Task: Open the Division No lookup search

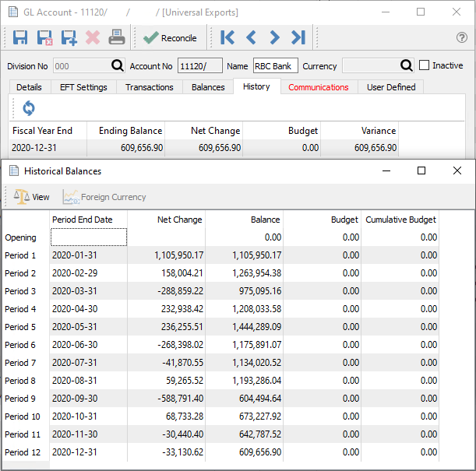Action: click(118, 66)
